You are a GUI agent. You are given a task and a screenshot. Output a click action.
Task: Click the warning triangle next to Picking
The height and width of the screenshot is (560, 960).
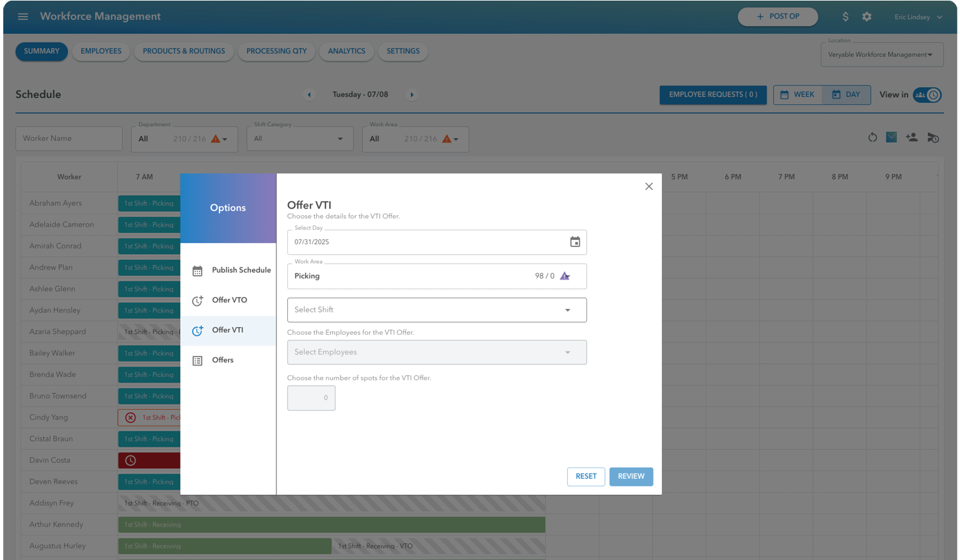564,276
